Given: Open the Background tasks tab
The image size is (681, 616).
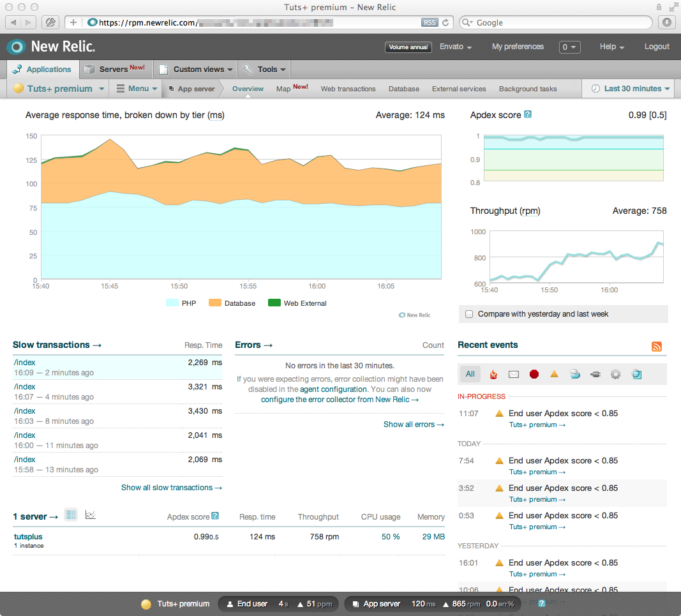Looking at the screenshot, I should pyautogui.click(x=528, y=89).
